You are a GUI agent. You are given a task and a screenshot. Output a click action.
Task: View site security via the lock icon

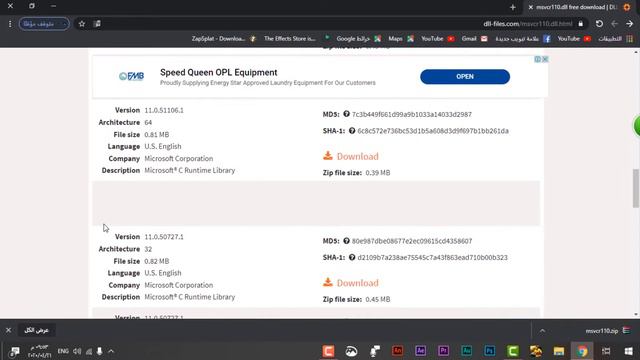(580, 24)
